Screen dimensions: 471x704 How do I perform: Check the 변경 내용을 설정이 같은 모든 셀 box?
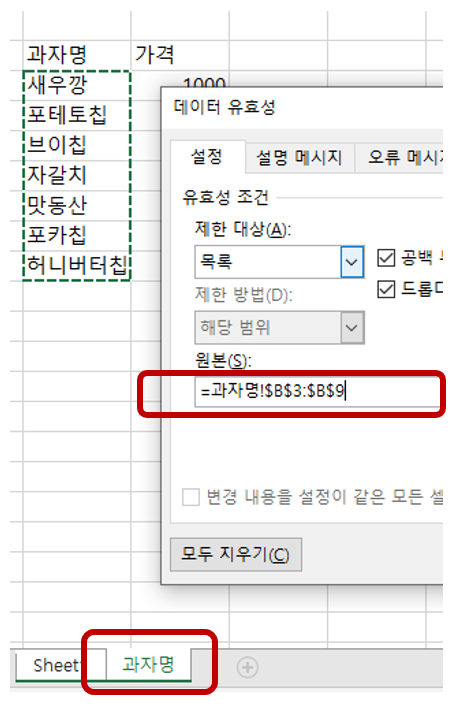click(191, 497)
